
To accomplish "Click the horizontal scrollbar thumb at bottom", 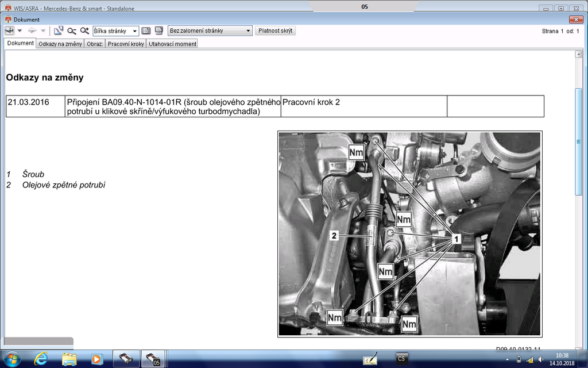I will [38, 341].
